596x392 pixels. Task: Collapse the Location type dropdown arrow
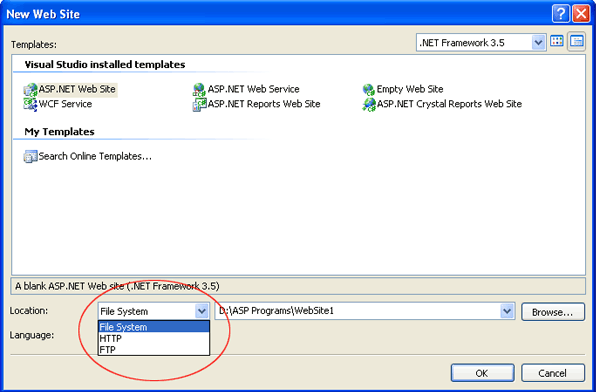tap(201, 311)
